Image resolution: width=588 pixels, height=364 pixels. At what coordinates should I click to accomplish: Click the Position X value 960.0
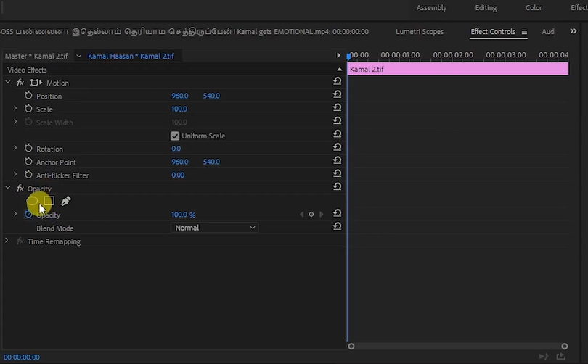click(180, 96)
